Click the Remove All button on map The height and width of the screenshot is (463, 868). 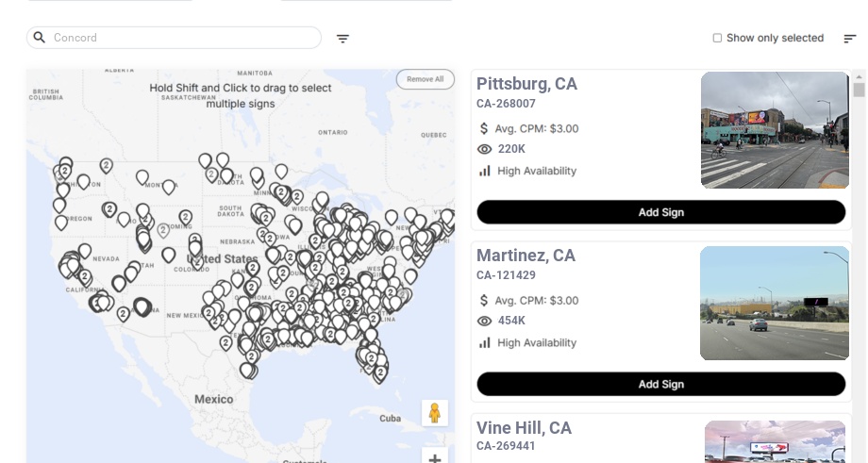pyautogui.click(x=425, y=79)
